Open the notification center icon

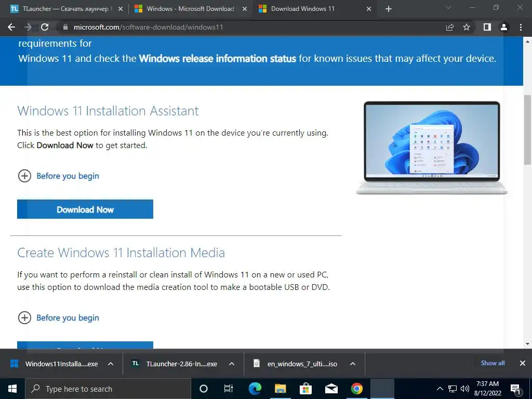click(516, 389)
